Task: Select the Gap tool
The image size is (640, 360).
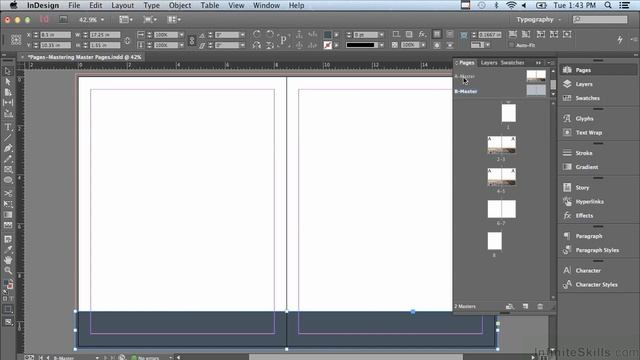Action: 8,103
